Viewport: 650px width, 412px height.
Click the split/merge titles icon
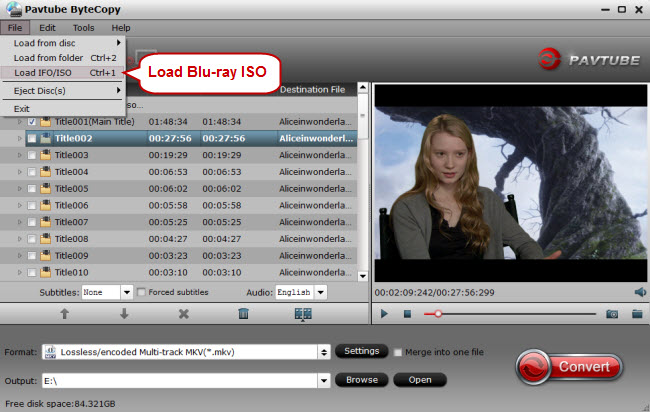[303, 314]
